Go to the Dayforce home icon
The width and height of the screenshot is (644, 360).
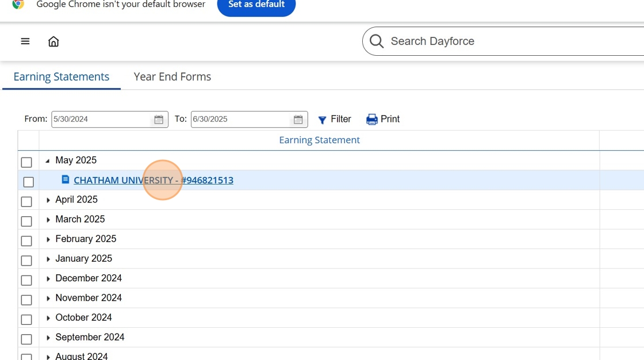(53, 41)
